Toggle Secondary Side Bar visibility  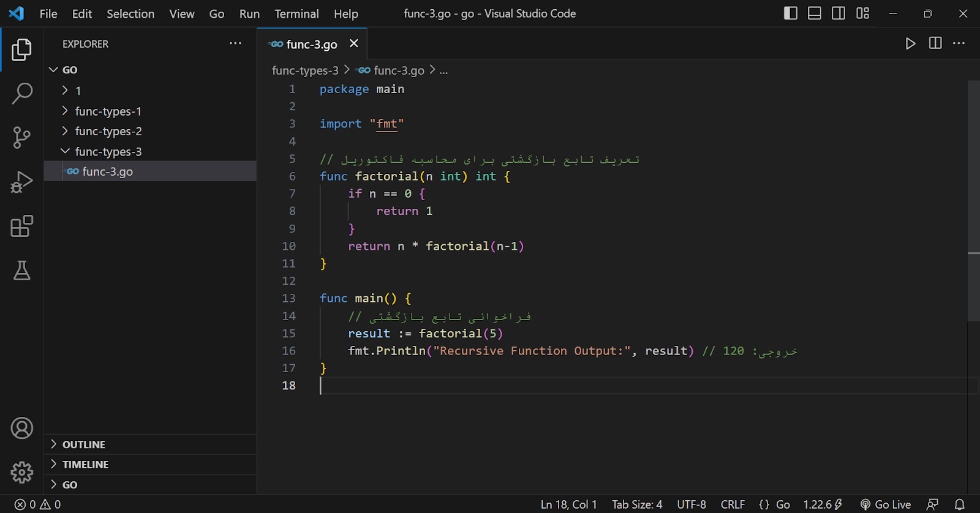pos(839,13)
